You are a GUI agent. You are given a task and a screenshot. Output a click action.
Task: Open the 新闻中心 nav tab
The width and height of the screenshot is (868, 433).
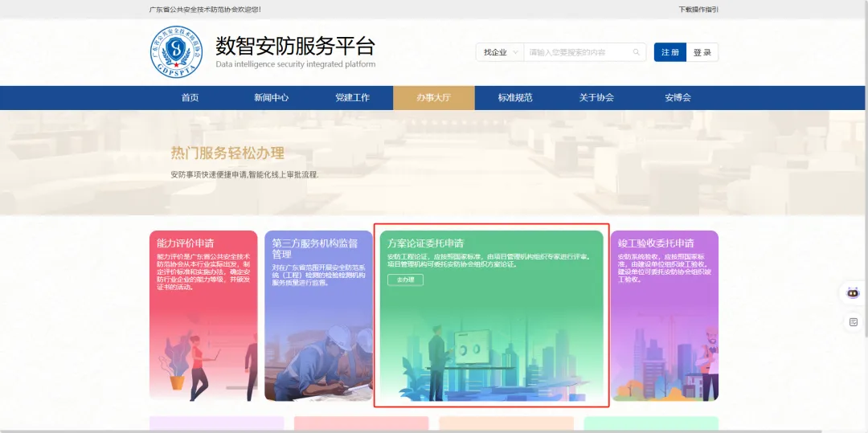tap(272, 98)
